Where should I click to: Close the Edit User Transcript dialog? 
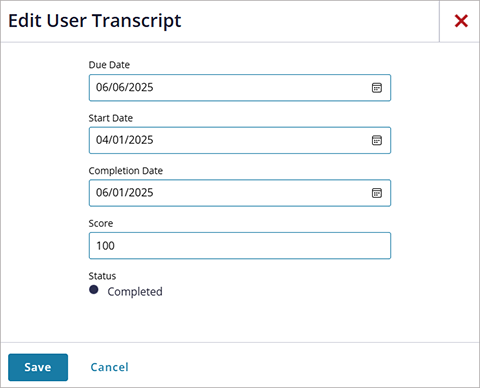[461, 21]
